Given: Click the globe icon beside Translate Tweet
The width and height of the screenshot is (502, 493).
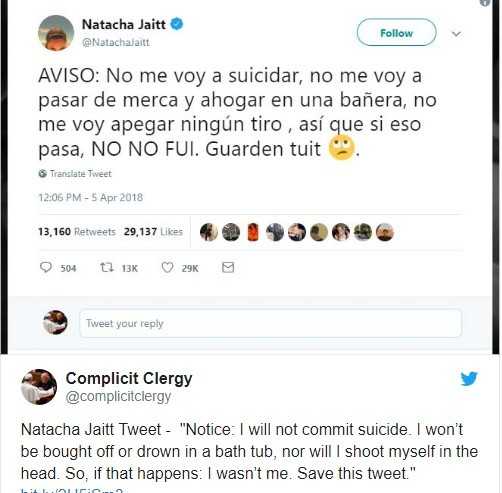Looking at the screenshot, I should tap(42, 174).
